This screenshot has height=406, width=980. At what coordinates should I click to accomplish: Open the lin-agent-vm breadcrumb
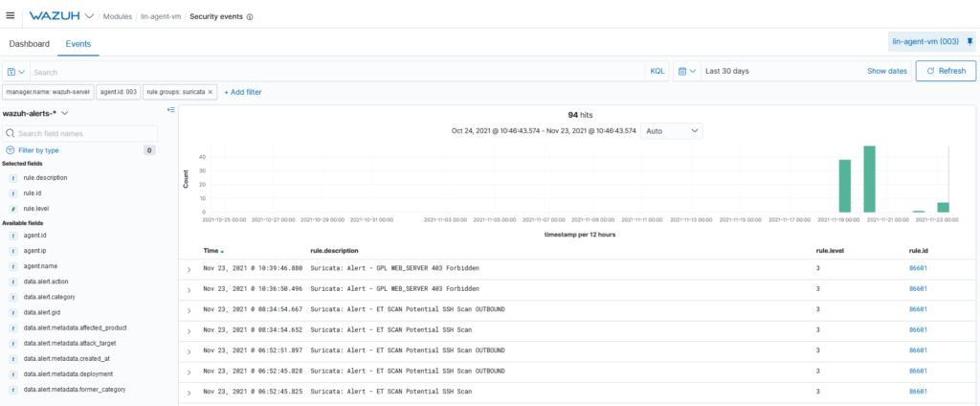point(161,17)
